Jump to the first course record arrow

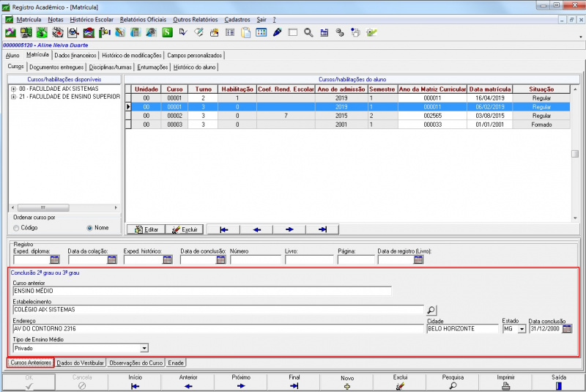[224, 229]
